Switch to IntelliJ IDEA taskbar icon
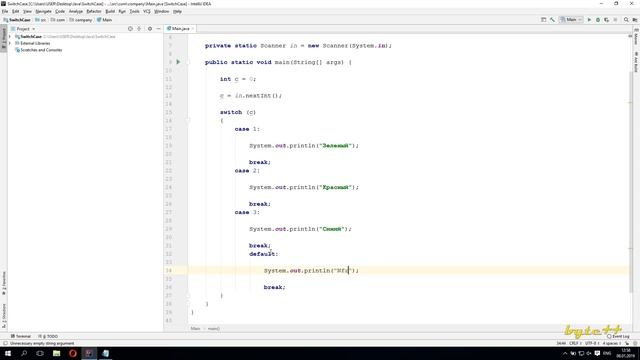This screenshot has height=360, width=640. click(x=89, y=353)
